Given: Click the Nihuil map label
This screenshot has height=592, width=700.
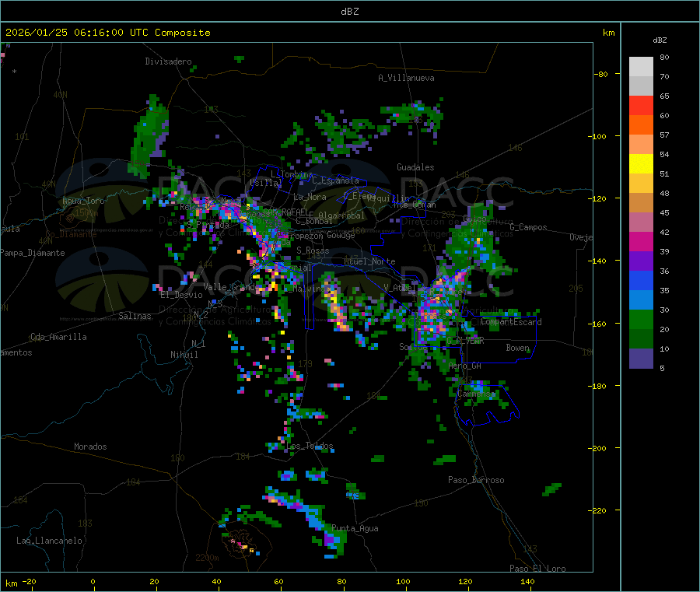Looking at the screenshot, I should point(184,355).
